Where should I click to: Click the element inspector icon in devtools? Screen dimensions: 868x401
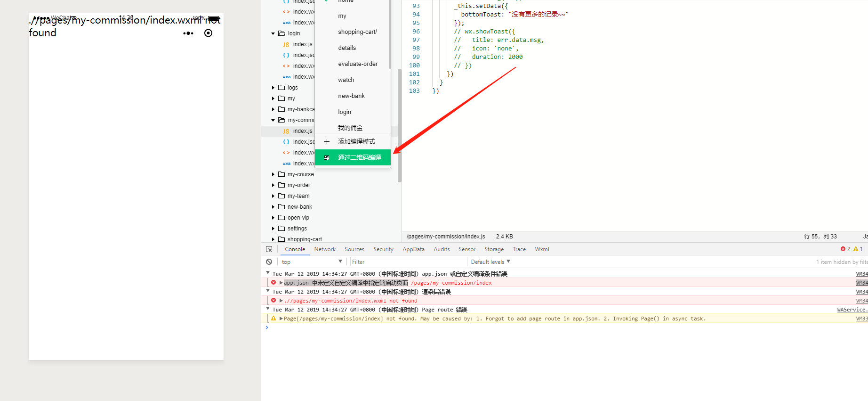pyautogui.click(x=269, y=249)
